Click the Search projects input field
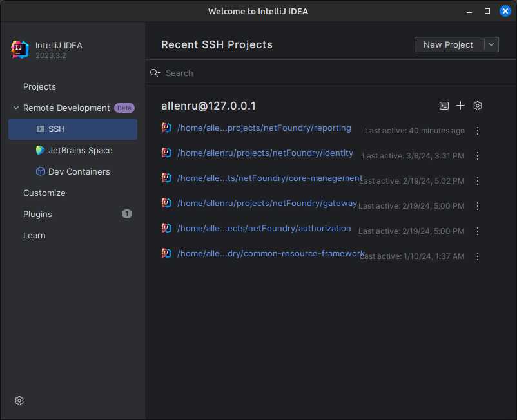 (x=322, y=73)
